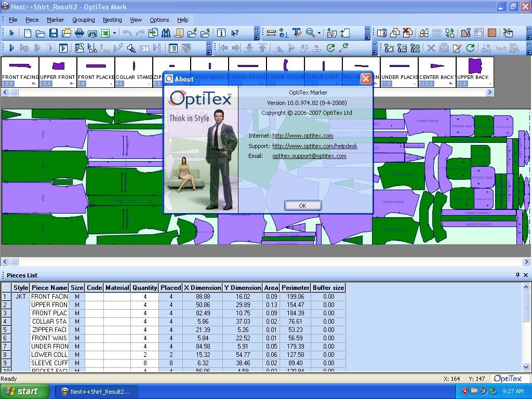The image size is (532, 399).
Task: Click the Perimeter column header
Action: pyautogui.click(x=295, y=288)
